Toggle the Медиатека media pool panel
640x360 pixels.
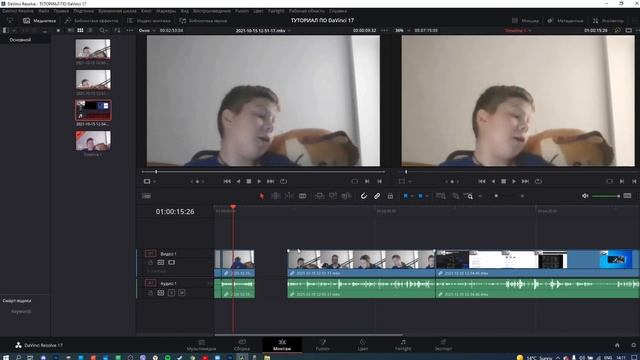point(39,20)
